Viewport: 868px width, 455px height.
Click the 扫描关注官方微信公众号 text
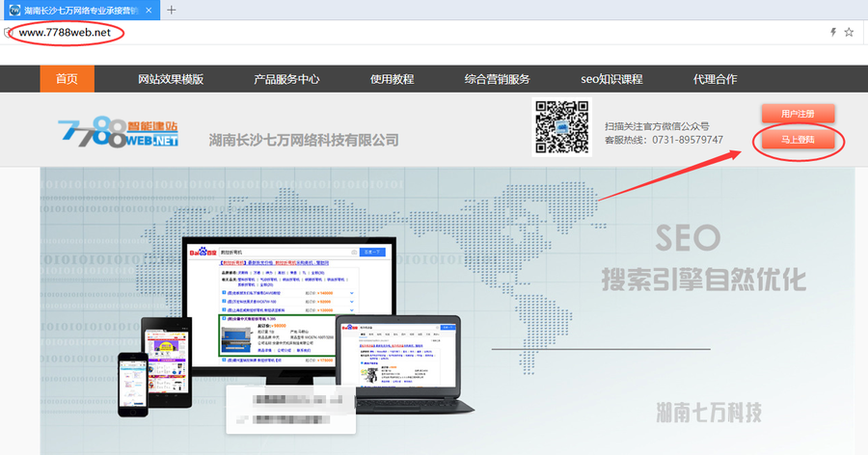[x=657, y=126]
